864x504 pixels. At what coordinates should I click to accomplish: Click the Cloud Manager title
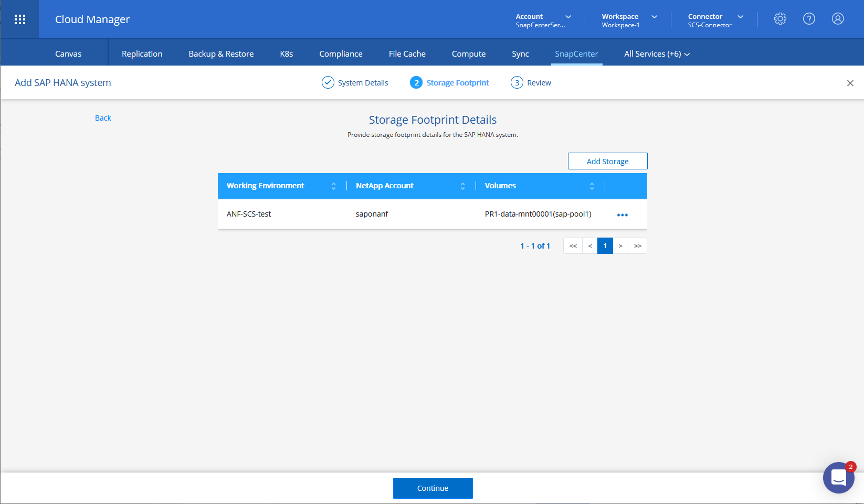tap(92, 19)
